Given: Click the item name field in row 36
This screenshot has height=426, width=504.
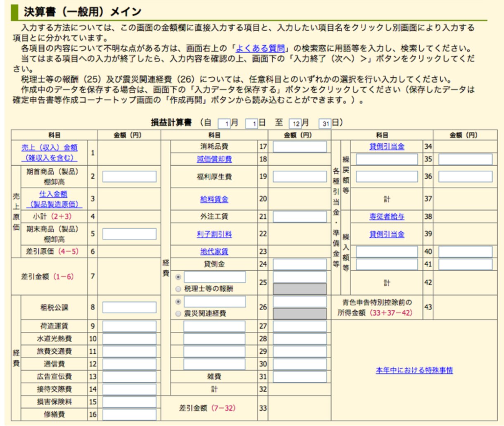Looking at the screenshot, I should pyautogui.click(x=387, y=176).
